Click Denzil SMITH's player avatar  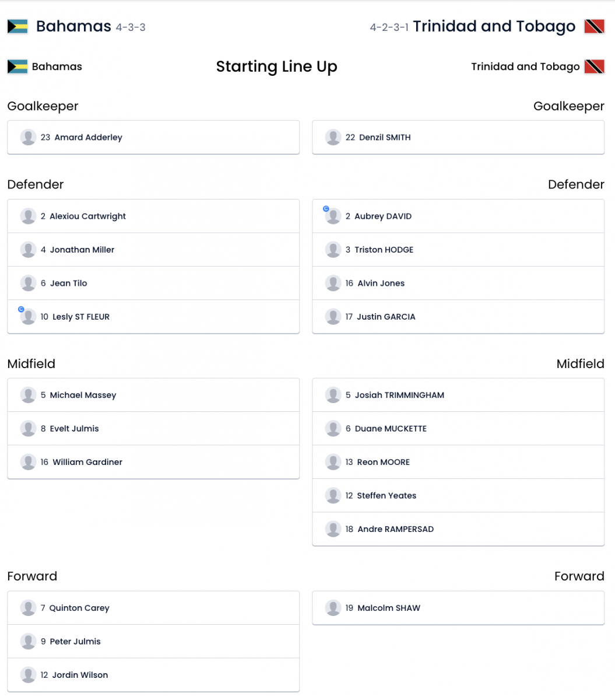(x=333, y=138)
